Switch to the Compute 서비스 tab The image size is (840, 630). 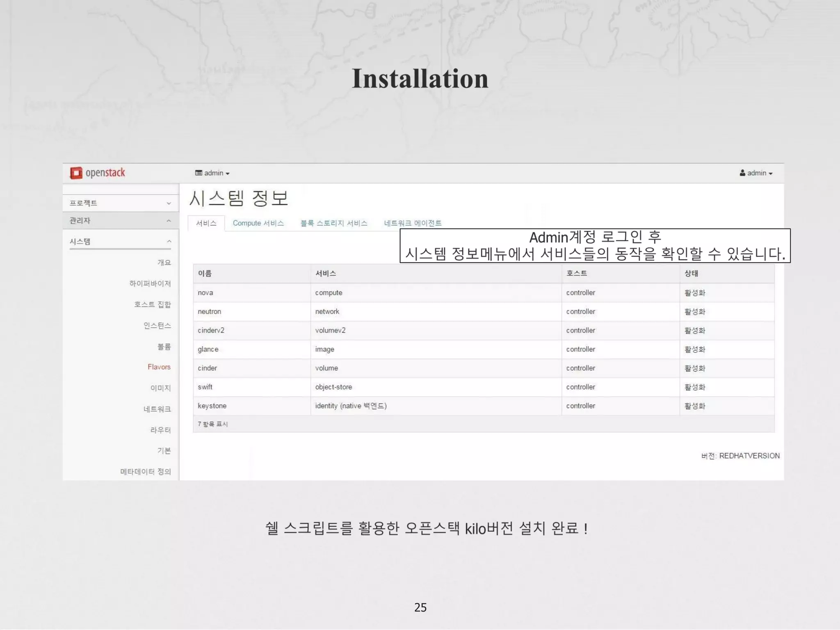258,223
